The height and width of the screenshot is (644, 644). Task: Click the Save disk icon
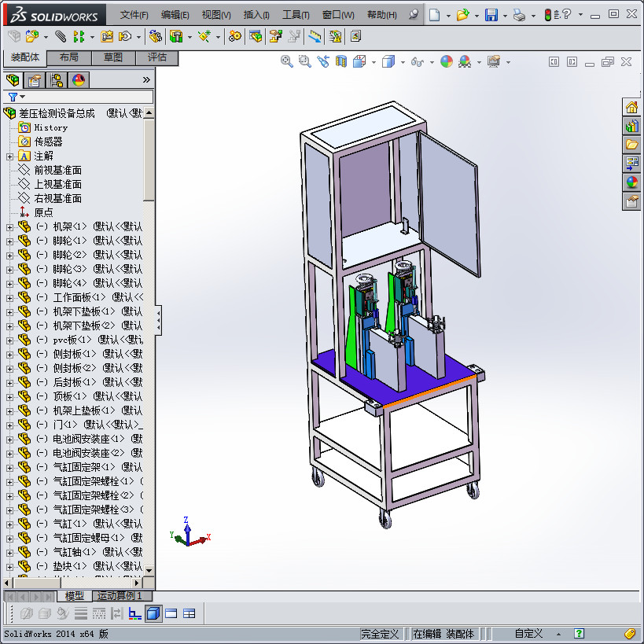tap(491, 15)
